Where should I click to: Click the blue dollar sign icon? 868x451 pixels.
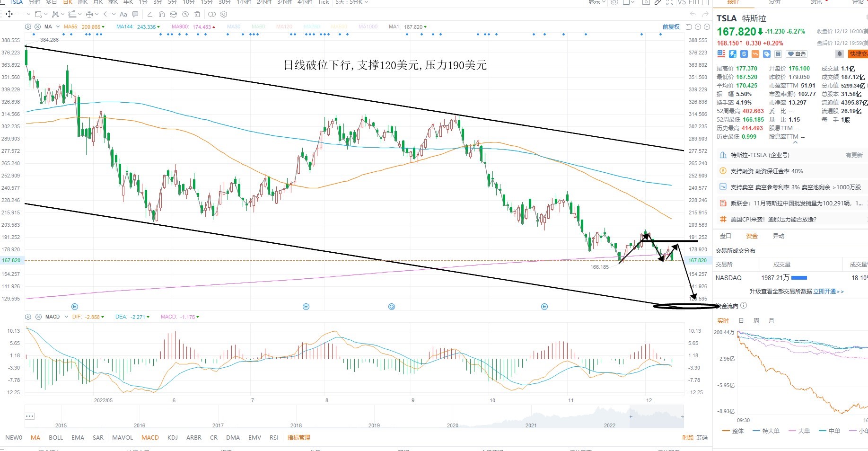tap(744, 54)
